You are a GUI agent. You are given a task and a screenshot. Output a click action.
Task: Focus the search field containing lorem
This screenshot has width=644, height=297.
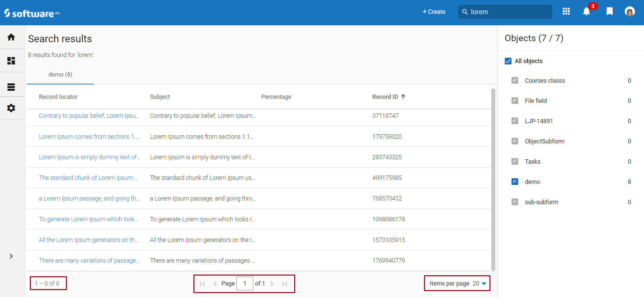[x=505, y=12]
